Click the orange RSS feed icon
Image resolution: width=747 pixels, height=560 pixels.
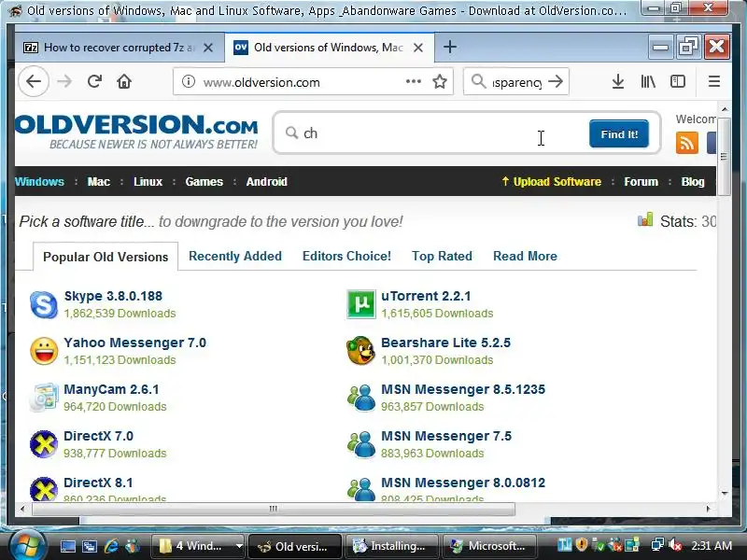tap(686, 143)
